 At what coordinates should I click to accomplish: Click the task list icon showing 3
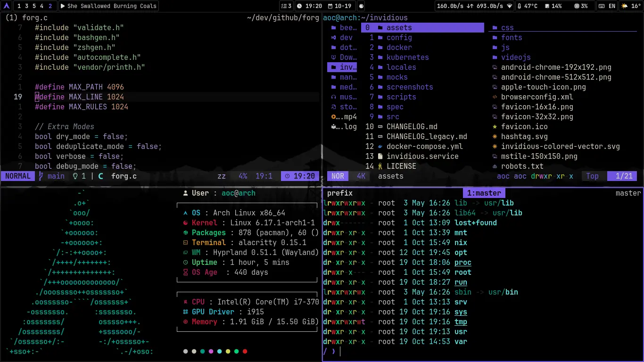tap(284, 6)
